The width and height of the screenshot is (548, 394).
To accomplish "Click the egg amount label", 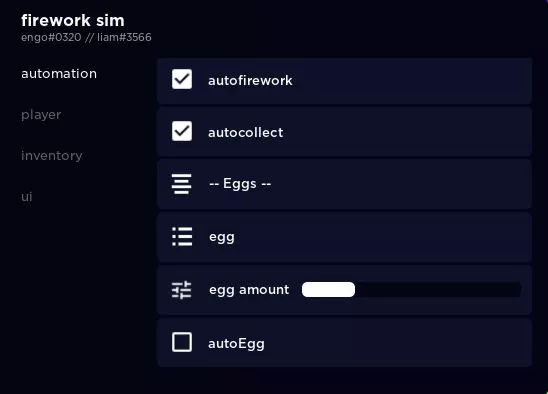I will point(249,290).
